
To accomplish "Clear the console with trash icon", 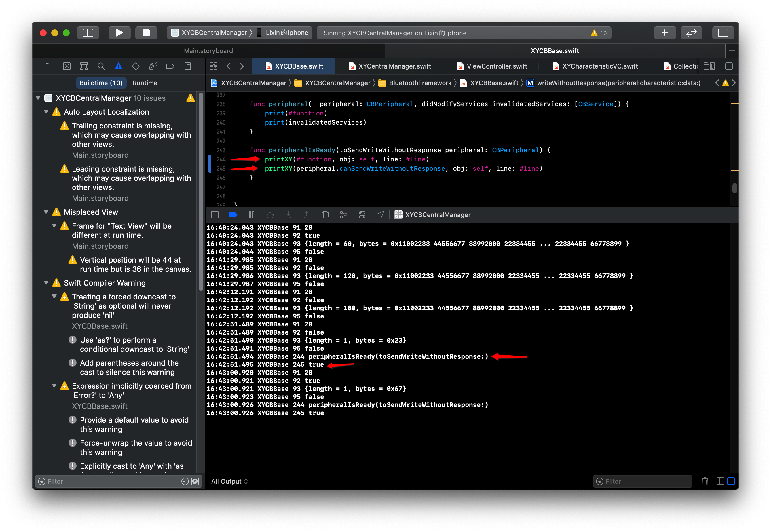I will click(705, 481).
